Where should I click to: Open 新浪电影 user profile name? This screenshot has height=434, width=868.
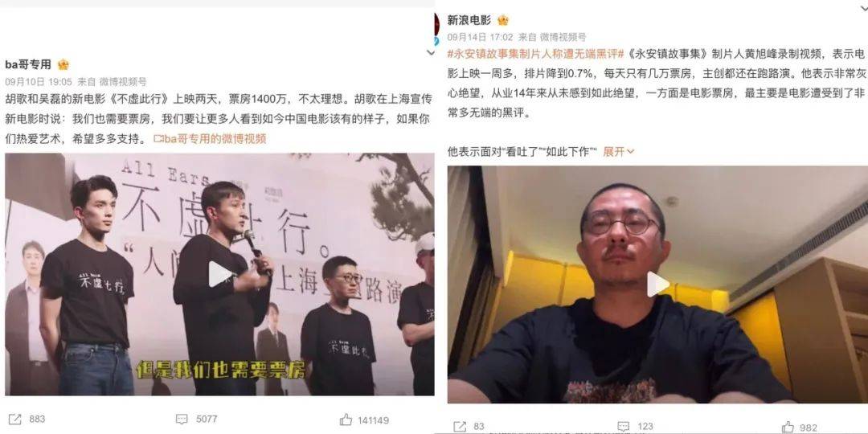click(x=469, y=20)
